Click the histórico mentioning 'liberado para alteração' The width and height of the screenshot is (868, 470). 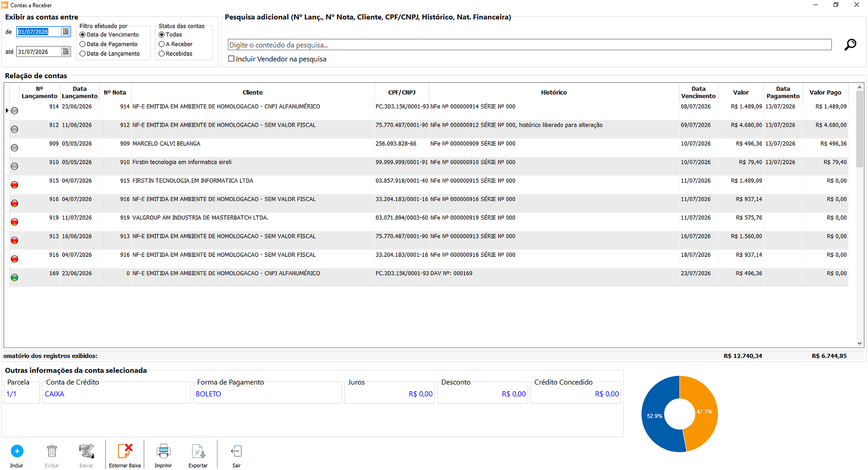click(517, 125)
